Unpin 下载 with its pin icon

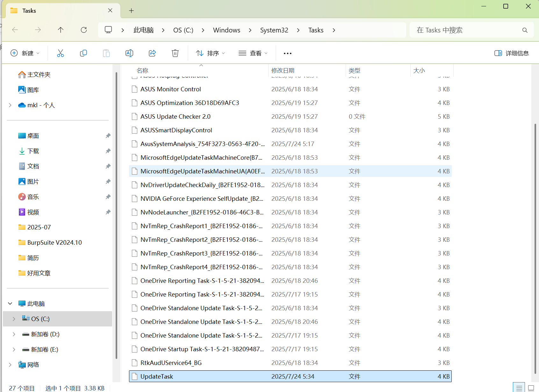tap(108, 151)
